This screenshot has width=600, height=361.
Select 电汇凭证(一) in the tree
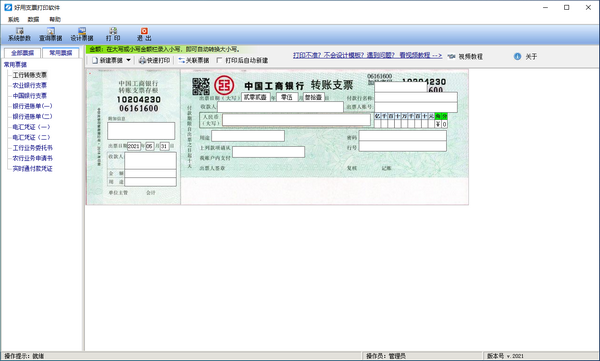click(x=31, y=127)
